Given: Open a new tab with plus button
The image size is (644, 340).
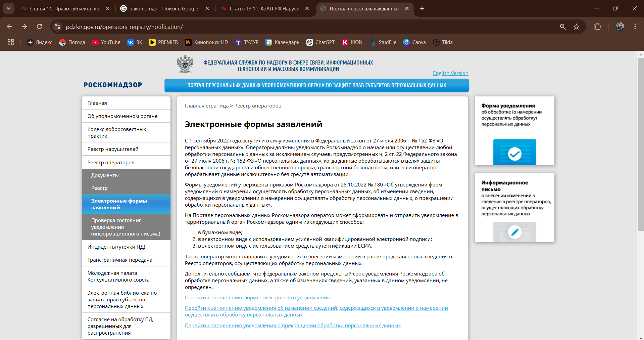Looking at the screenshot, I should pos(422,8).
